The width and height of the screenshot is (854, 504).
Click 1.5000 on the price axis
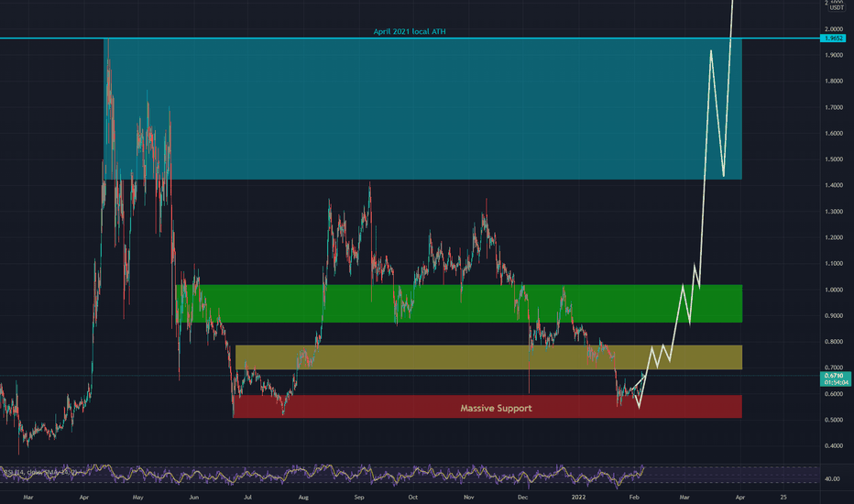click(834, 159)
